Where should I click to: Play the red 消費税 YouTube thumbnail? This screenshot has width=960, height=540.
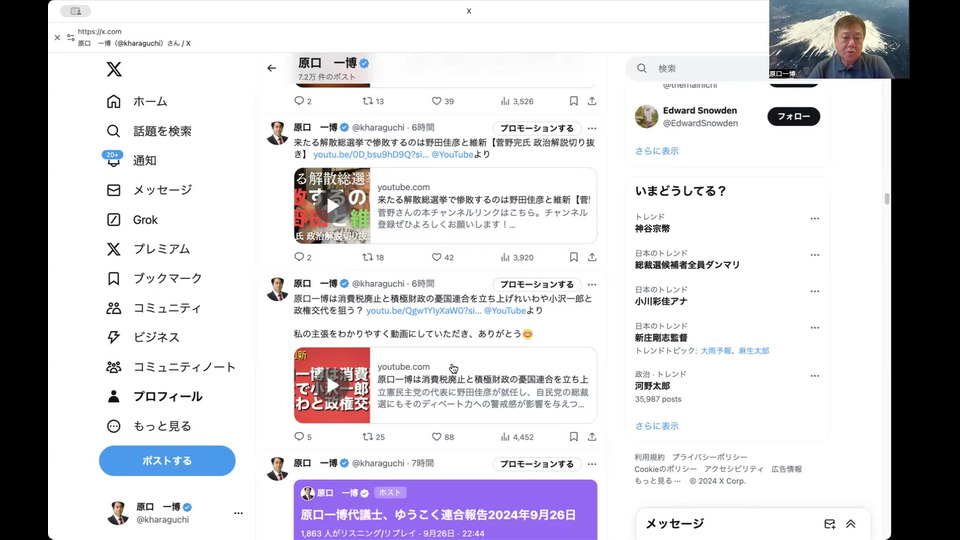pyautogui.click(x=332, y=386)
